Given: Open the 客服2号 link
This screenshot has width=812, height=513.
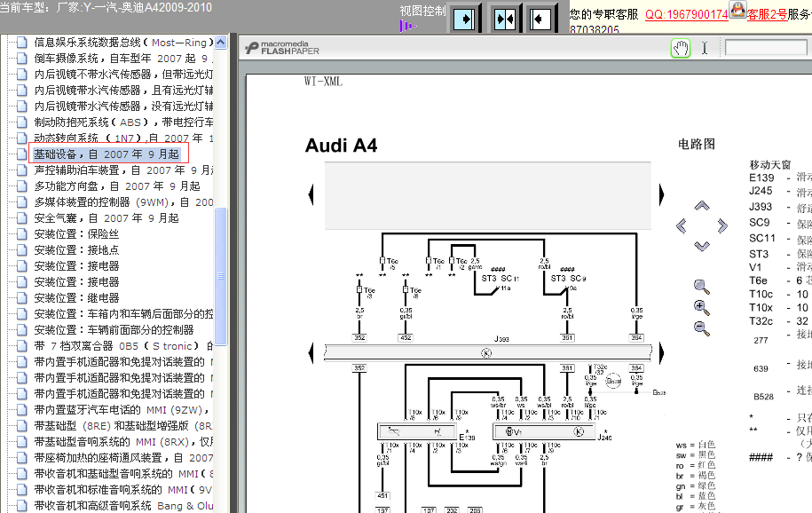Looking at the screenshot, I should coord(767,14).
